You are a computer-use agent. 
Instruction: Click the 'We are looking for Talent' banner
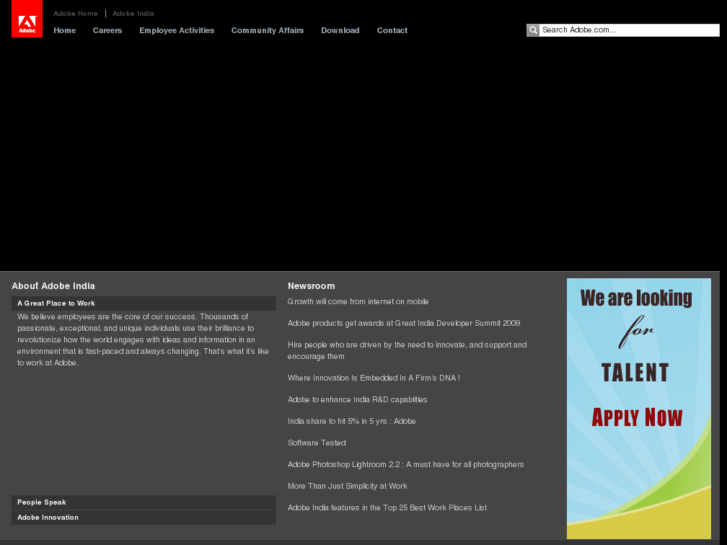[x=639, y=408]
